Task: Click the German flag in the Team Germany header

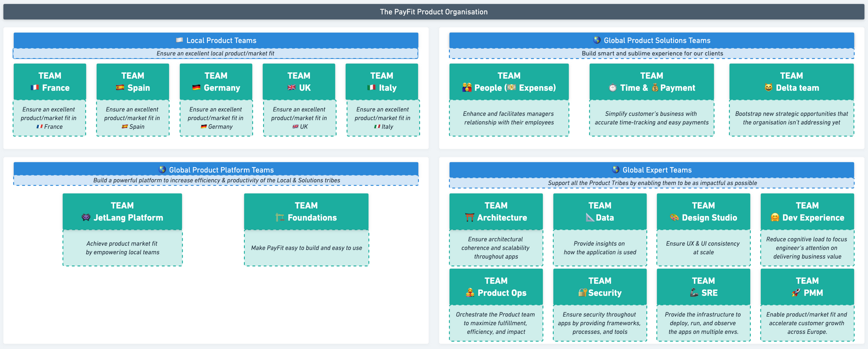Action: coord(196,88)
